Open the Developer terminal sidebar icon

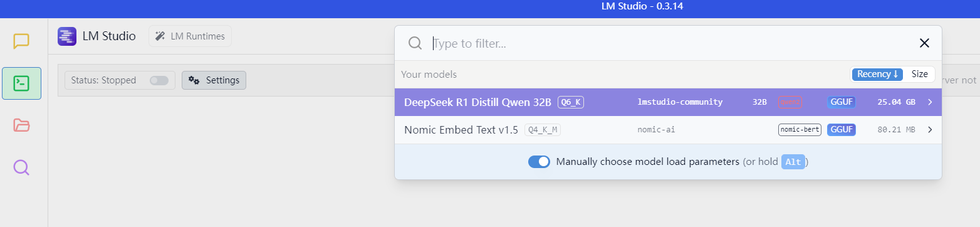21,83
